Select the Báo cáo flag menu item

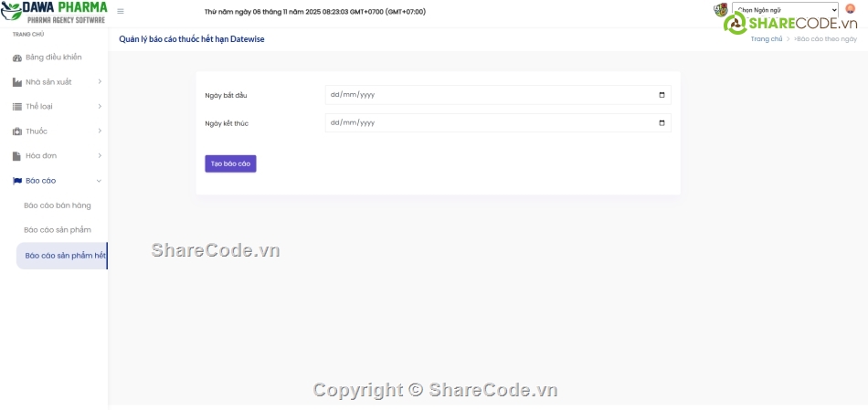tap(40, 181)
